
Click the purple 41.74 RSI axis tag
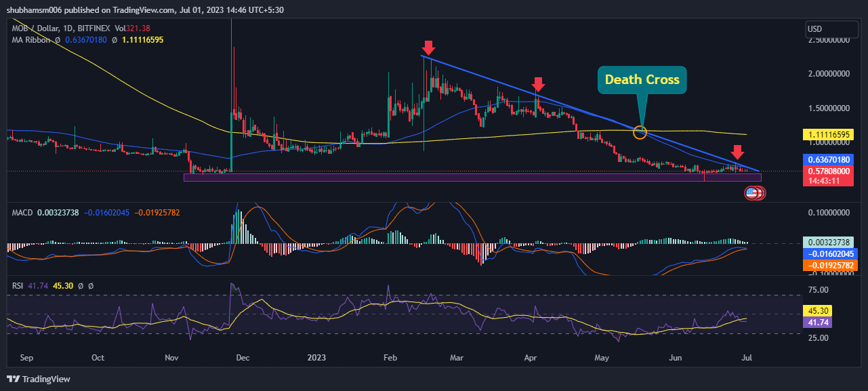pyautogui.click(x=817, y=323)
